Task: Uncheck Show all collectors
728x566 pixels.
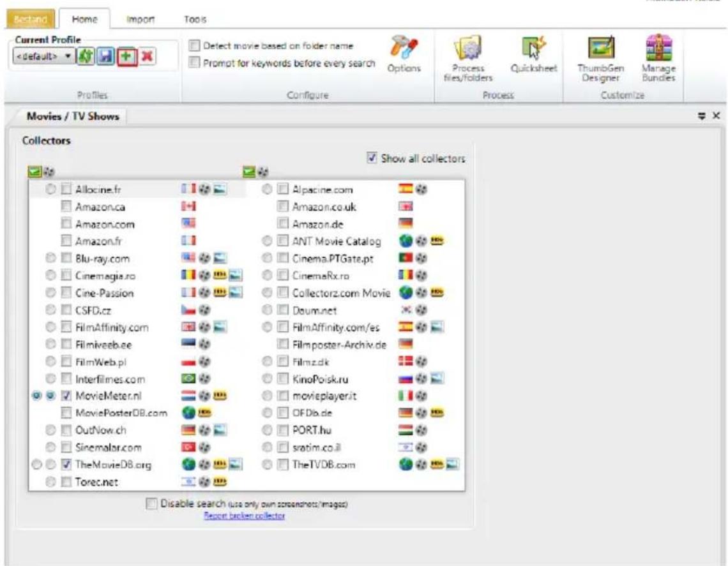Action: [x=372, y=158]
